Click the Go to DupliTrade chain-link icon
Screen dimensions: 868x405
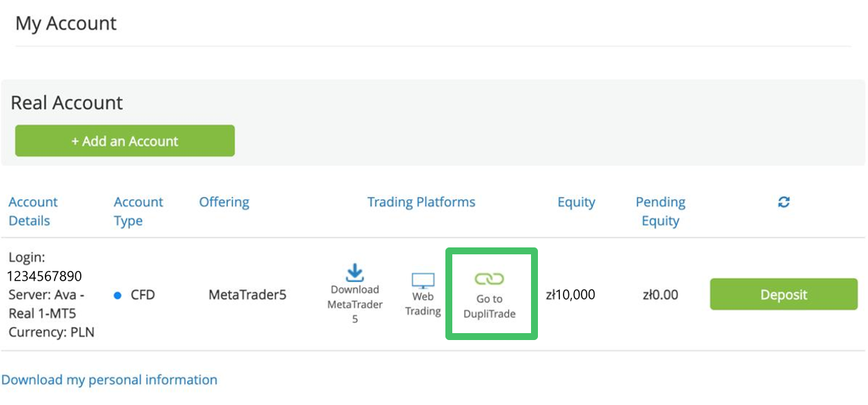[x=490, y=279]
